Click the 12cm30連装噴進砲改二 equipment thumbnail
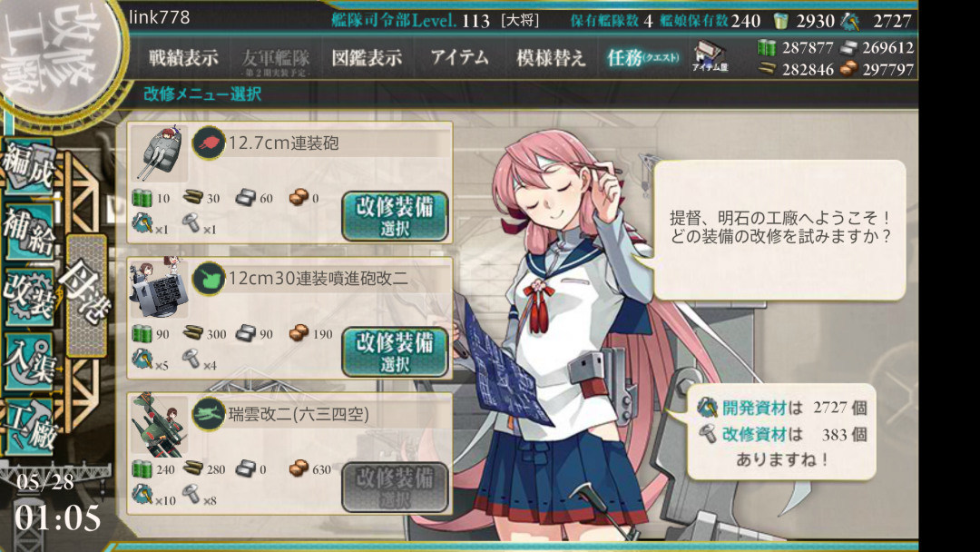 (159, 288)
